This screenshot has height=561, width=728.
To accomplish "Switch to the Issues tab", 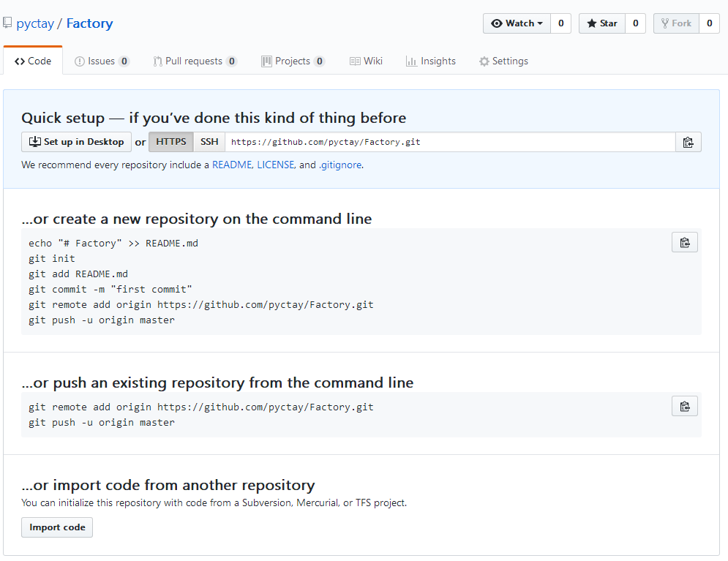I will (102, 61).
